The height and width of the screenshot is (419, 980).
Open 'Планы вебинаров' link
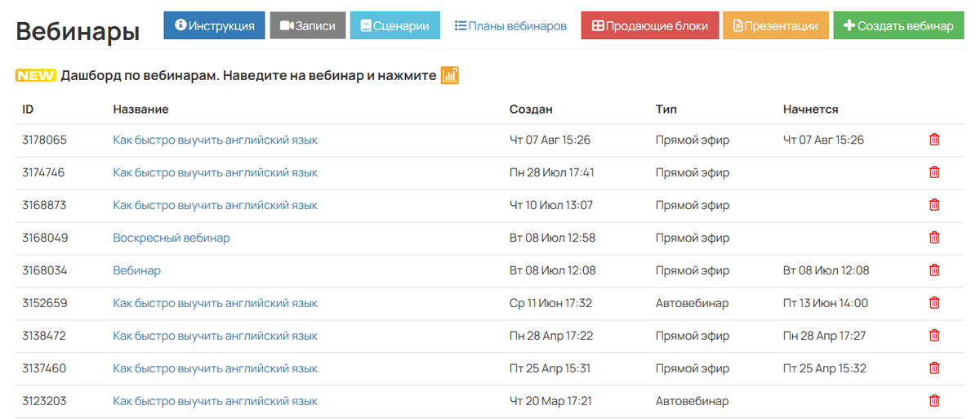tap(510, 25)
